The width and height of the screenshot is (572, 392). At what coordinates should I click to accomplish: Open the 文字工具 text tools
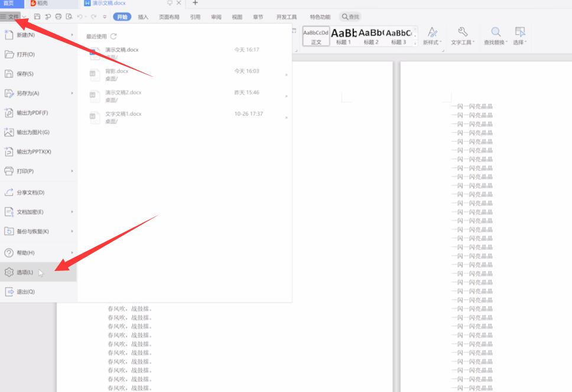[463, 36]
